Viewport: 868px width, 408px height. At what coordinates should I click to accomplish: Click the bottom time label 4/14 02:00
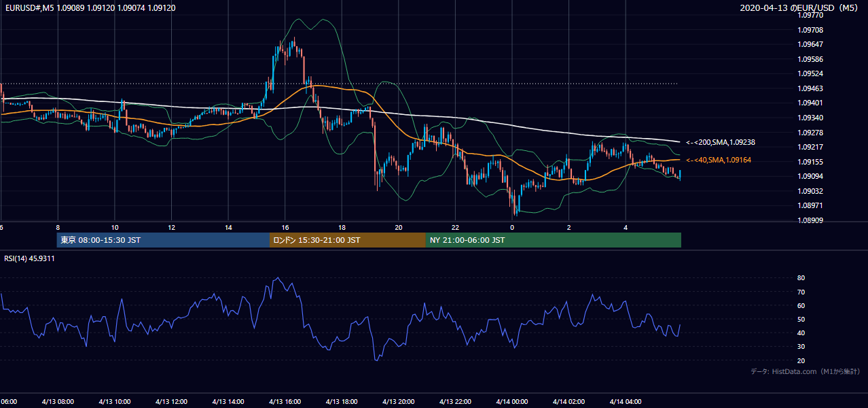pyautogui.click(x=568, y=401)
